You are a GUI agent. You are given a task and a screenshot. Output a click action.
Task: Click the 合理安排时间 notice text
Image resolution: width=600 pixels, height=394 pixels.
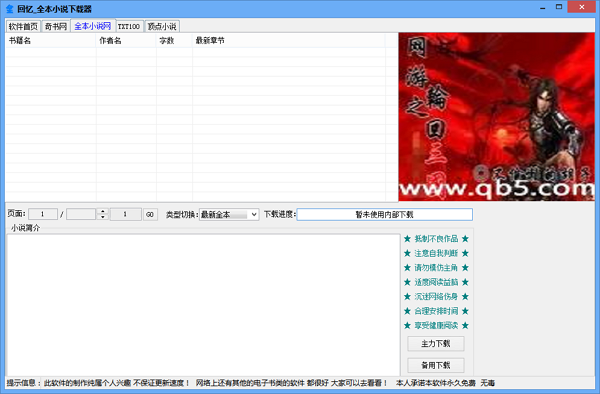pos(436,311)
